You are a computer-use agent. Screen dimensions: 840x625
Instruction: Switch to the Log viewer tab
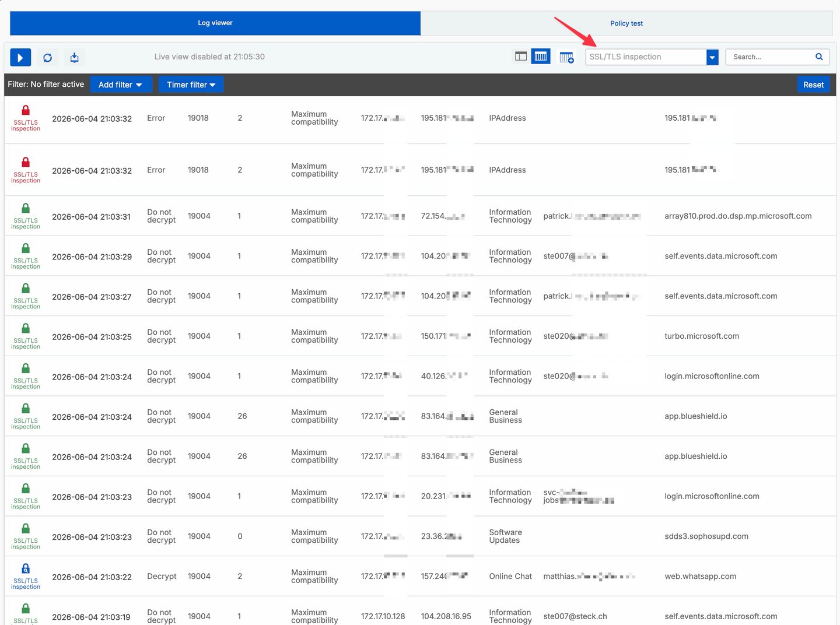(x=215, y=23)
